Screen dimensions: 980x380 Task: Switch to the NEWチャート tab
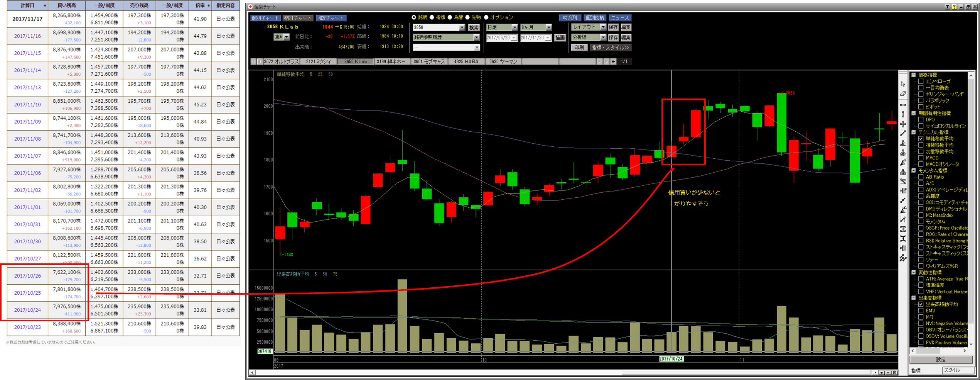click(331, 18)
